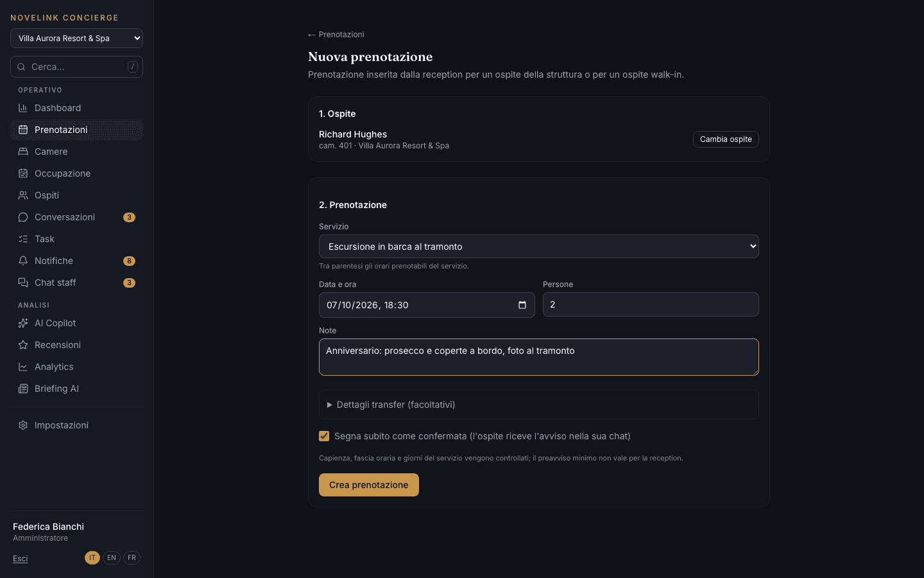Switch language to EN
Image resolution: width=924 pixels, height=578 pixels.
pos(112,557)
